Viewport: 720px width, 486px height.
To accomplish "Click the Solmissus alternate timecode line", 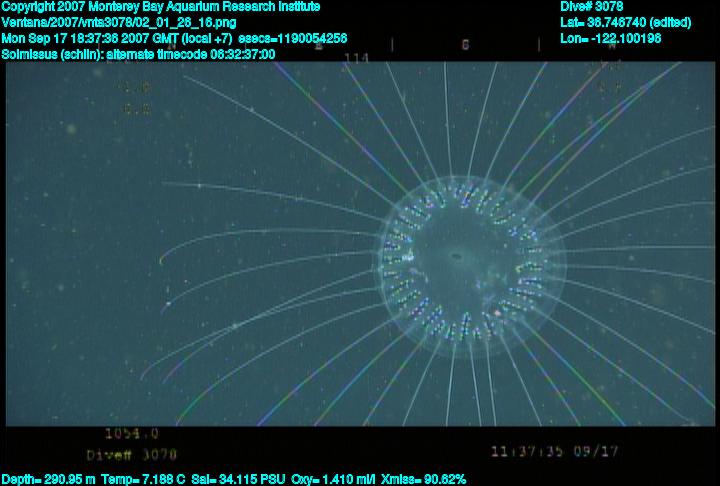I will point(139,54).
